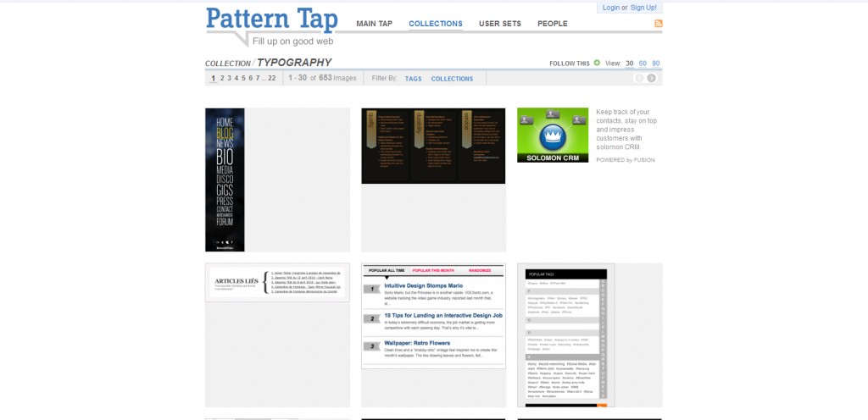Viewport: 868px width, 420px height.
Task: Click the Typography heading
Action: pyautogui.click(x=294, y=63)
